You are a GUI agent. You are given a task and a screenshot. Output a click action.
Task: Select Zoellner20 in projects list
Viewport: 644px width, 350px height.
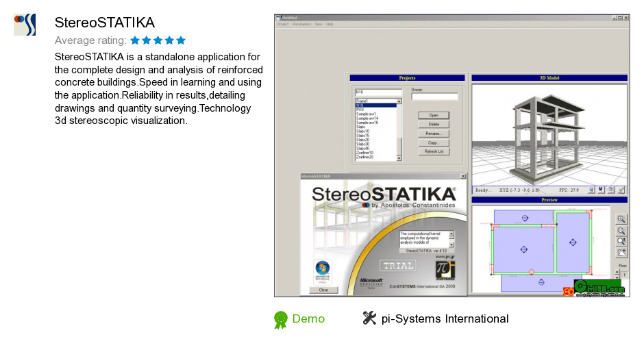(375, 158)
